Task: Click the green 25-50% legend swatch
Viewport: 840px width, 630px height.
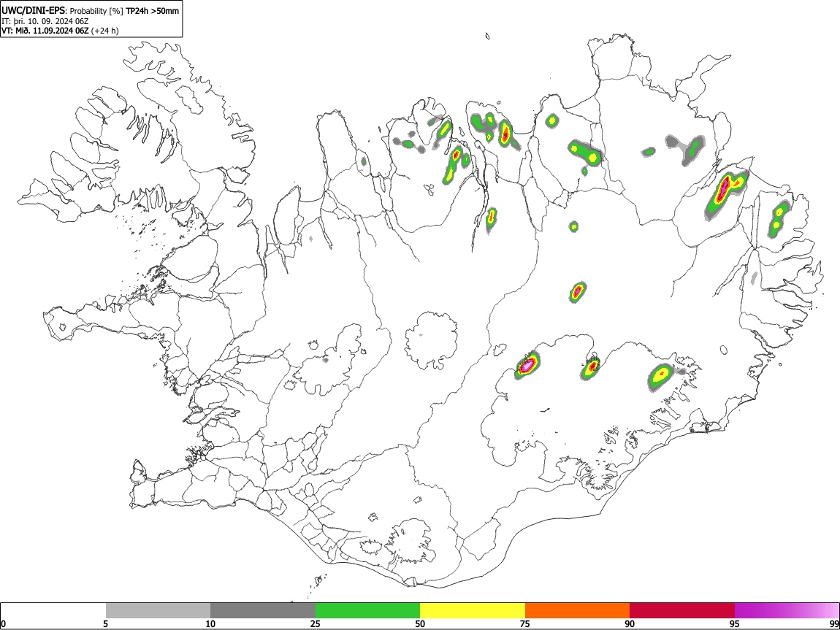Action: (367, 610)
